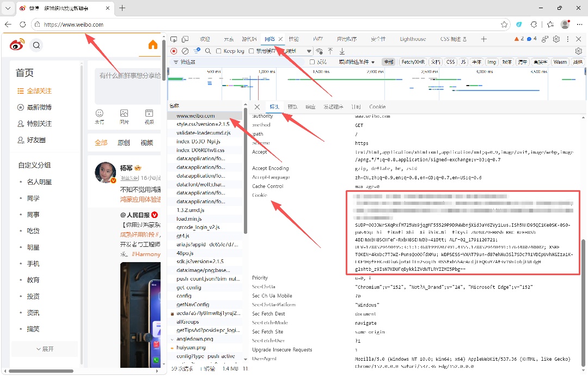
Task: Toggle device emulation icon in DevTools
Action: coord(185,39)
